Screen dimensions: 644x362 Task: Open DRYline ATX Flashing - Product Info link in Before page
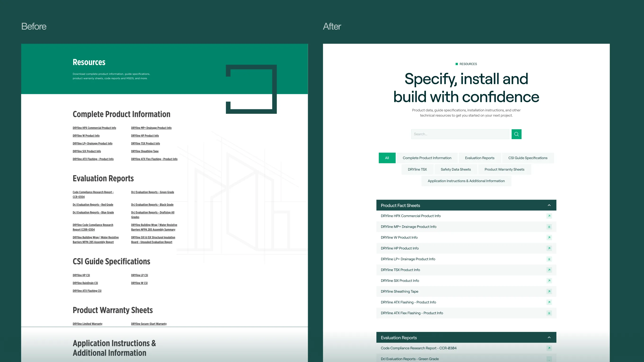(93, 159)
